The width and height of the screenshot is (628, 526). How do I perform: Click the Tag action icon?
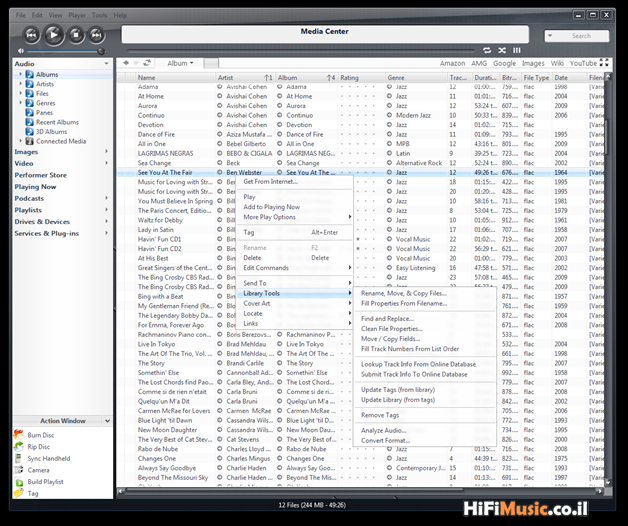[x=19, y=493]
